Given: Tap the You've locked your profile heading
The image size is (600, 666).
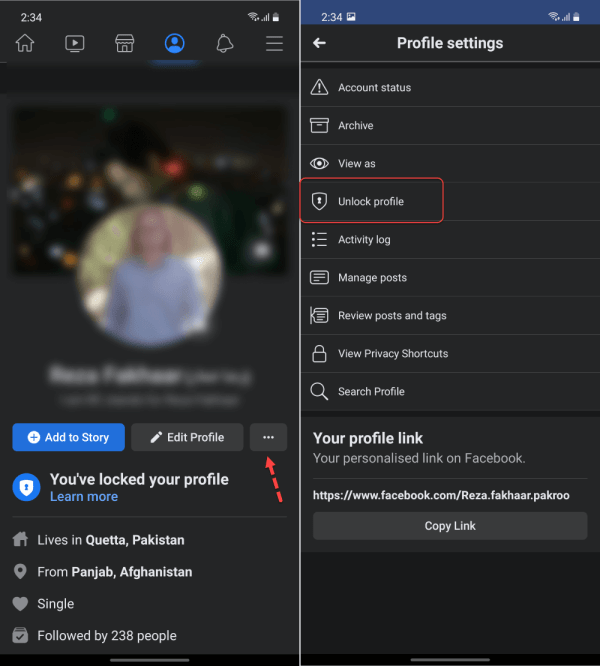Looking at the screenshot, I should coord(139,480).
